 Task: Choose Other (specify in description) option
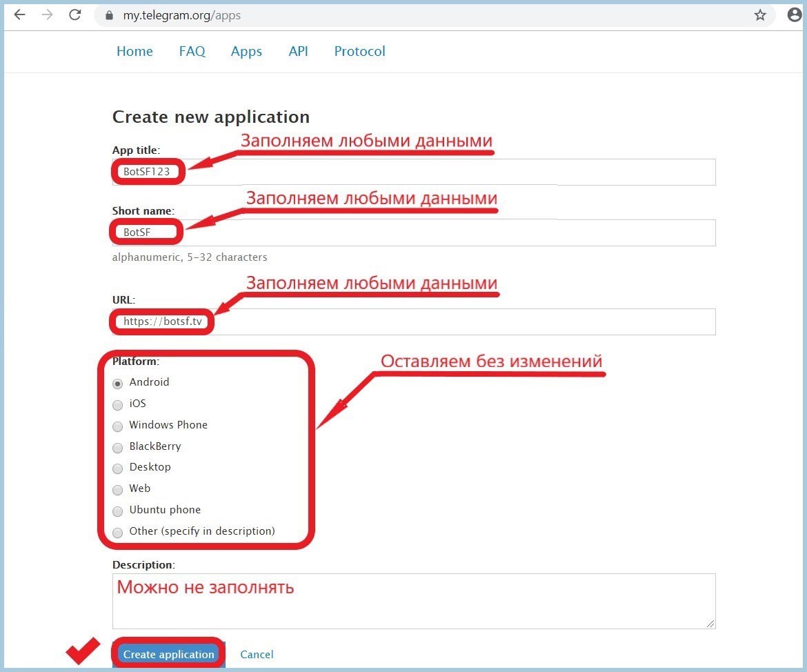point(118,533)
